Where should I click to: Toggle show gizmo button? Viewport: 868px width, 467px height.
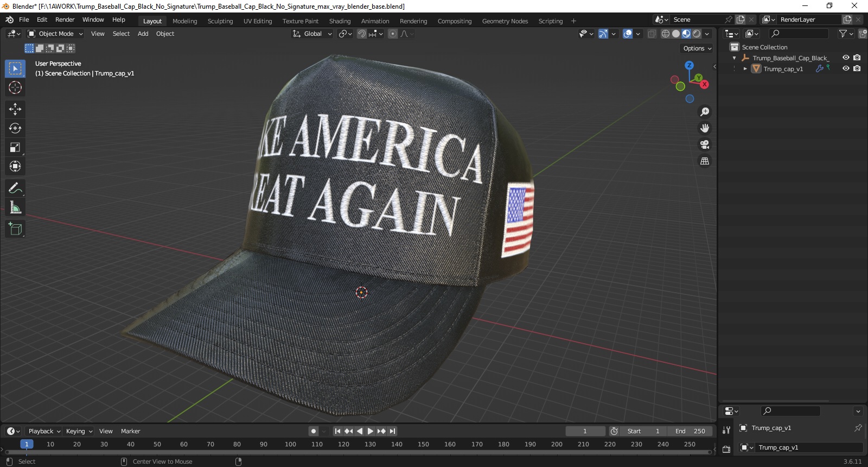[603, 34]
